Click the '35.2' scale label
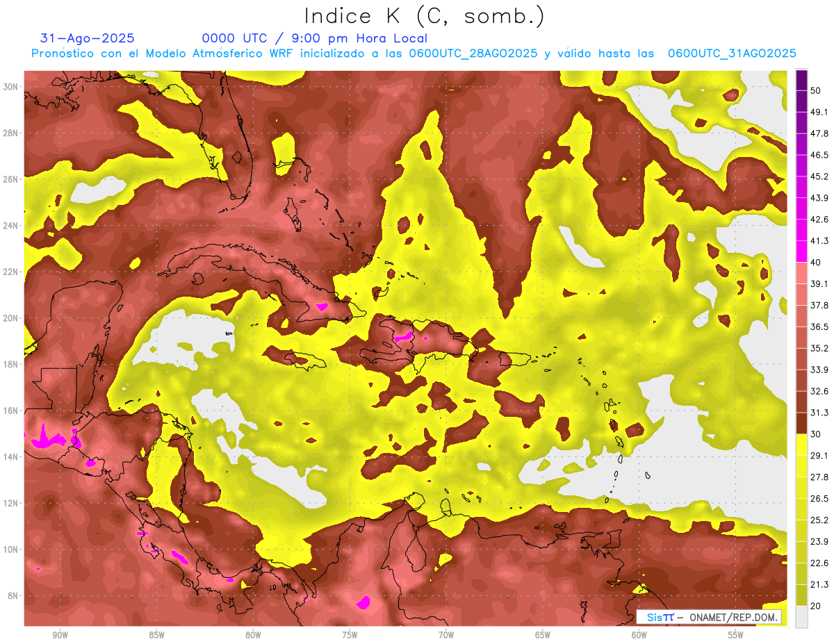 (x=819, y=349)
